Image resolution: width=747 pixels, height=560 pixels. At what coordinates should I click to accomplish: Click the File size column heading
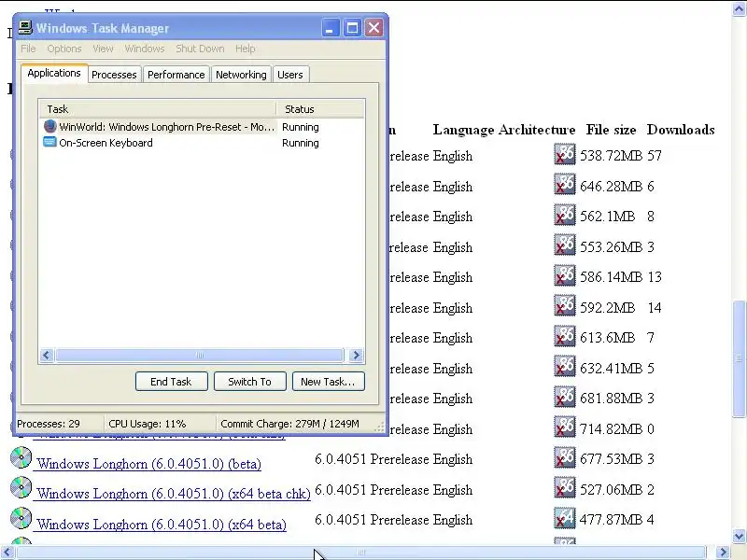611,130
